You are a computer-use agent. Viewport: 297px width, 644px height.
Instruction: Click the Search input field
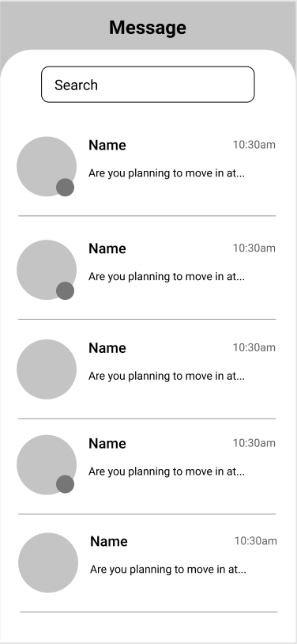[148, 85]
